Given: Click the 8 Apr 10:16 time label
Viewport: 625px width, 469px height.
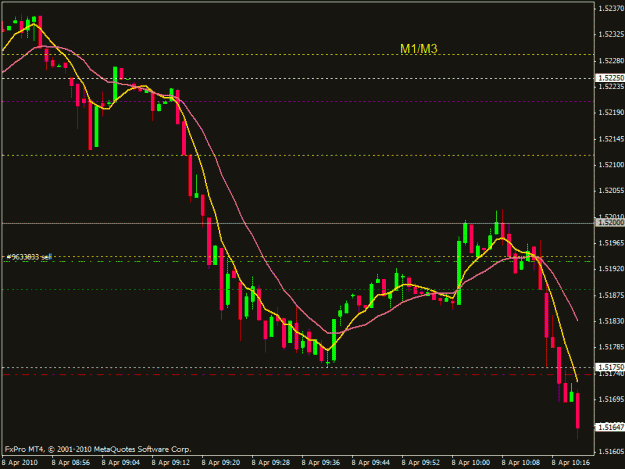Looking at the screenshot, I should click(571, 463).
